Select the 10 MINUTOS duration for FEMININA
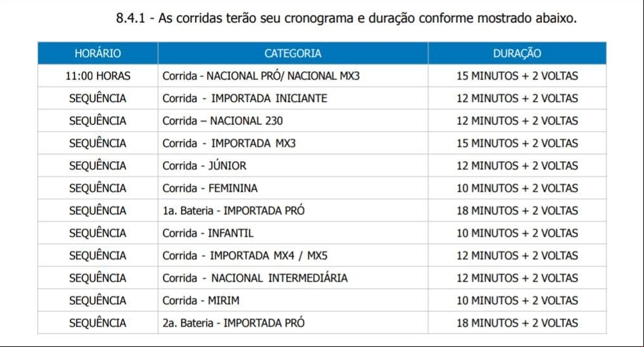Screen dimensions: 644x347 tap(517, 188)
